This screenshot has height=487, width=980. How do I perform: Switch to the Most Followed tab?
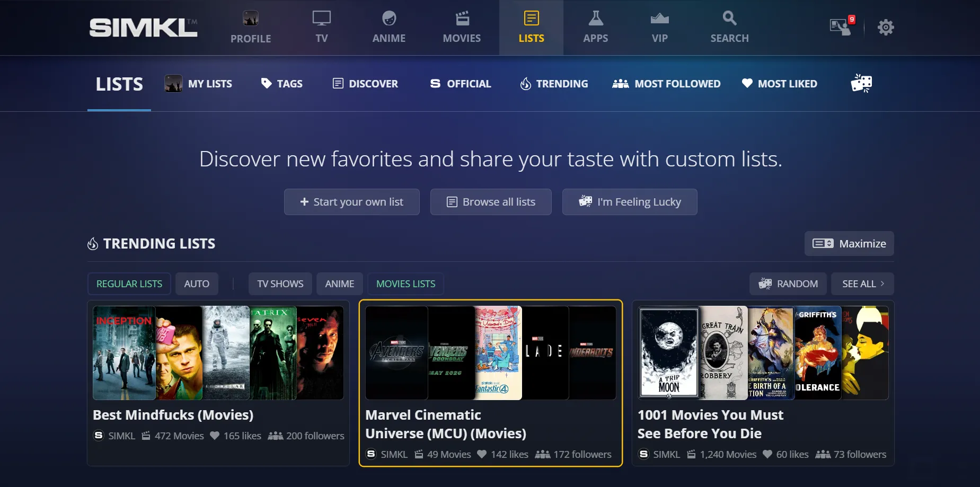666,84
